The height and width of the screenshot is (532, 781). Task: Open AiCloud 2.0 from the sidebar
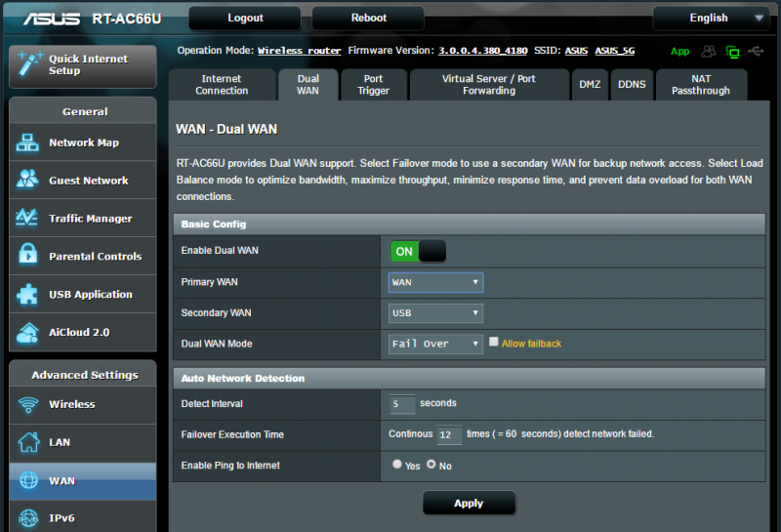coord(83,332)
